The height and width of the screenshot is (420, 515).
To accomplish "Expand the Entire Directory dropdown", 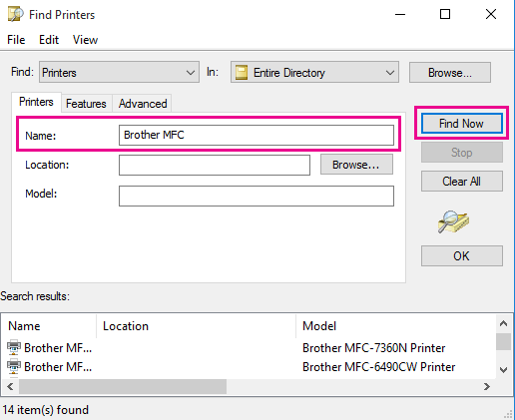I will [x=390, y=72].
